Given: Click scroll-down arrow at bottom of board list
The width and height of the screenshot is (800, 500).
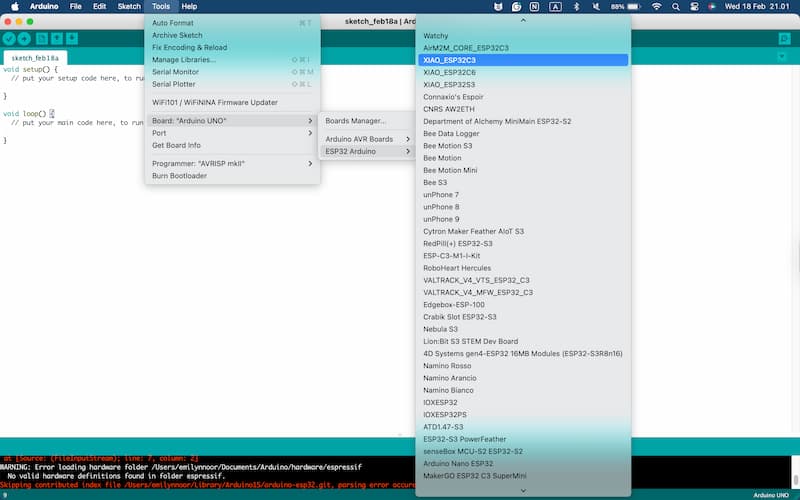Looking at the screenshot, I should click(523, 490).
